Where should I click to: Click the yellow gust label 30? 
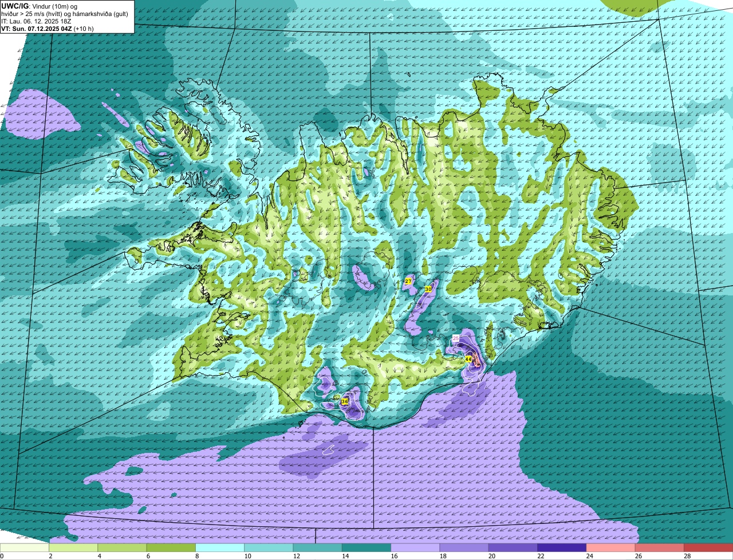[428, 289]
